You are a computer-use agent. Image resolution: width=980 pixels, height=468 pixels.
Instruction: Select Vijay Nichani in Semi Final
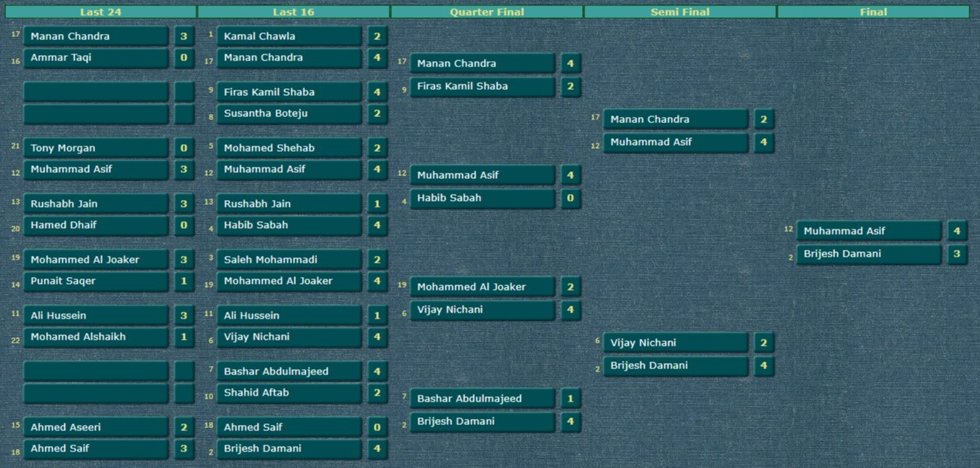point(676,343)
